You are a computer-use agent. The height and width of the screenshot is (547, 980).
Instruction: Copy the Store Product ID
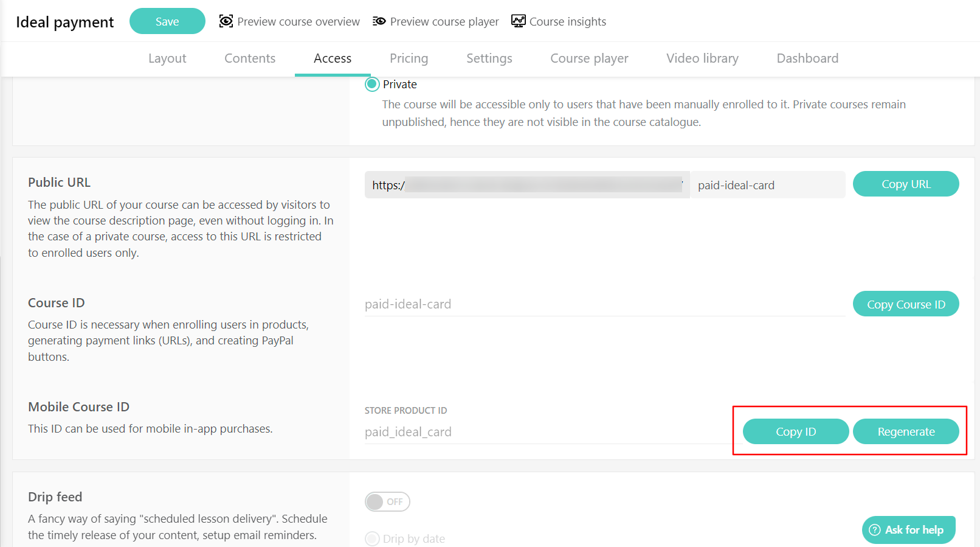[x=795, y=431]
